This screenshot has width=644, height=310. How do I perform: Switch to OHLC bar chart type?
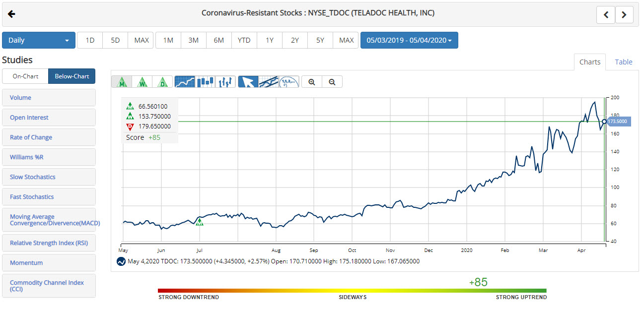225,82
